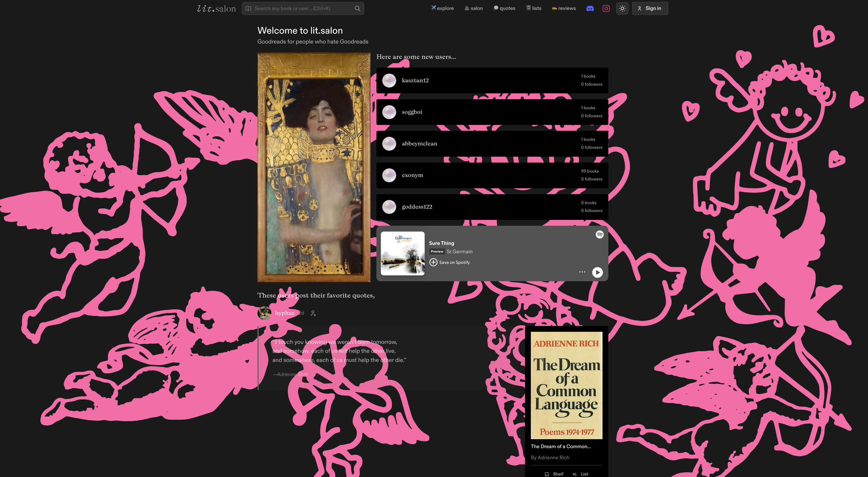Open the quotes menu item
The height and width of the screenshot is (477, 868).
(x=504, y=8)
